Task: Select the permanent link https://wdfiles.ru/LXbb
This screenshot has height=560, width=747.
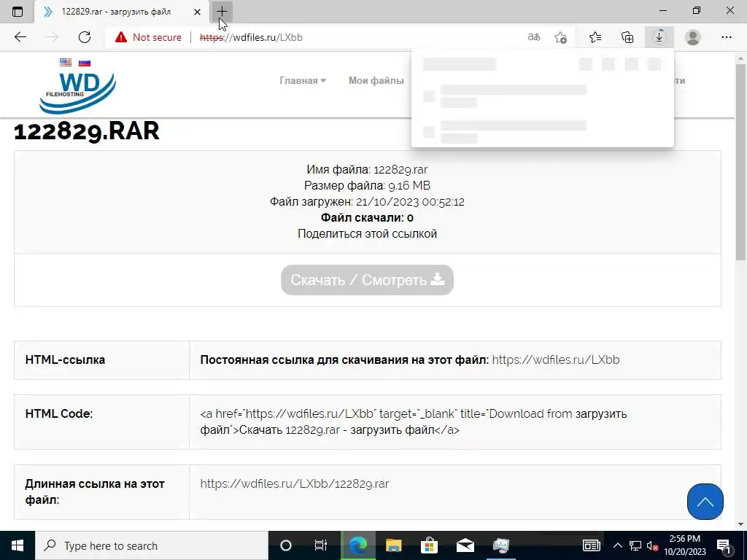Action: click(x=556, y=360)
